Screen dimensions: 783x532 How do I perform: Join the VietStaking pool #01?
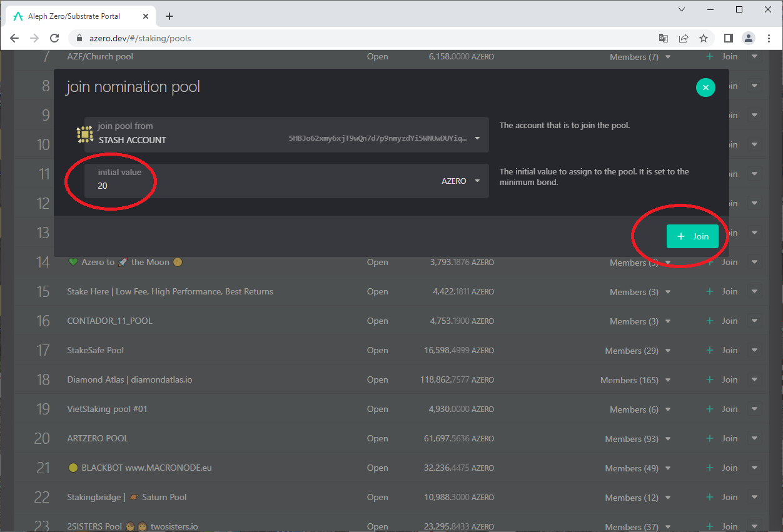point(722,409)
